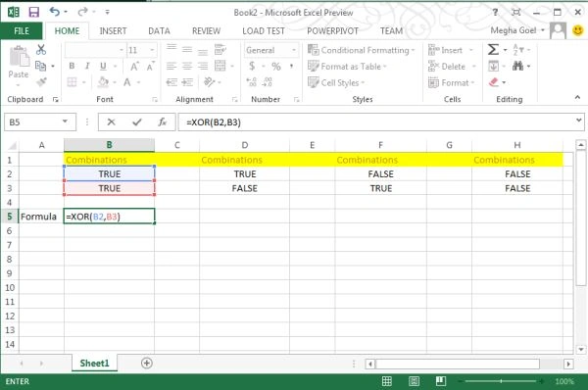Switch to Normal view

pyautogui.click(x=387, y=381)
